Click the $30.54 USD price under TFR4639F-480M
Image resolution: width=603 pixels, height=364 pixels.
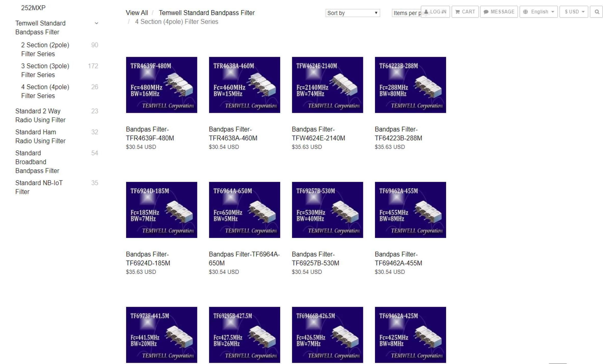click(x=141, y=147)
